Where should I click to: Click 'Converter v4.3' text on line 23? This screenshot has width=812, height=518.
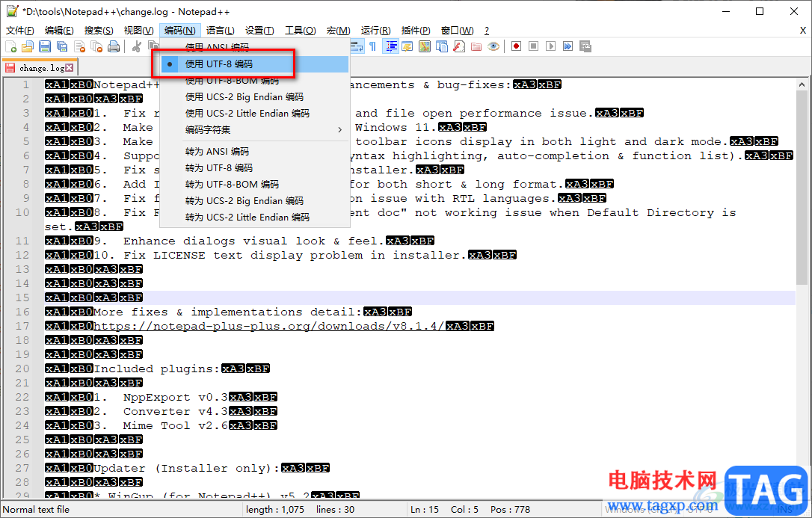[x=176, y=411]
